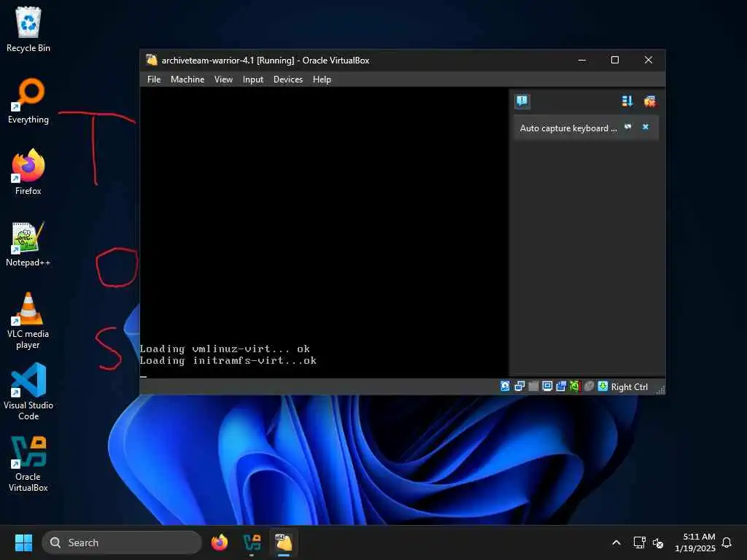Viewport: 747px width, 560px height.
Task: Open the Devices menu
Action: (287, 79)
